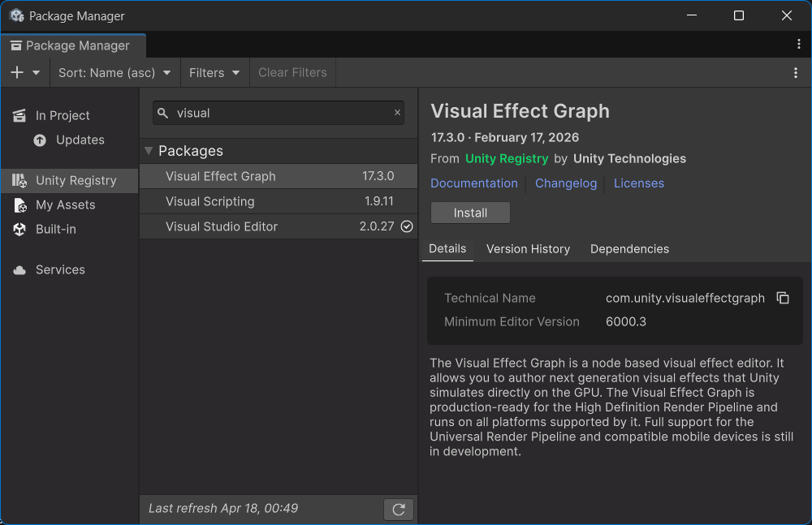Select Visual Studio Editor package row
Image resolution: width=812 pixels, height=525 pixels.
pyautogui.click(x=278, y=226)
